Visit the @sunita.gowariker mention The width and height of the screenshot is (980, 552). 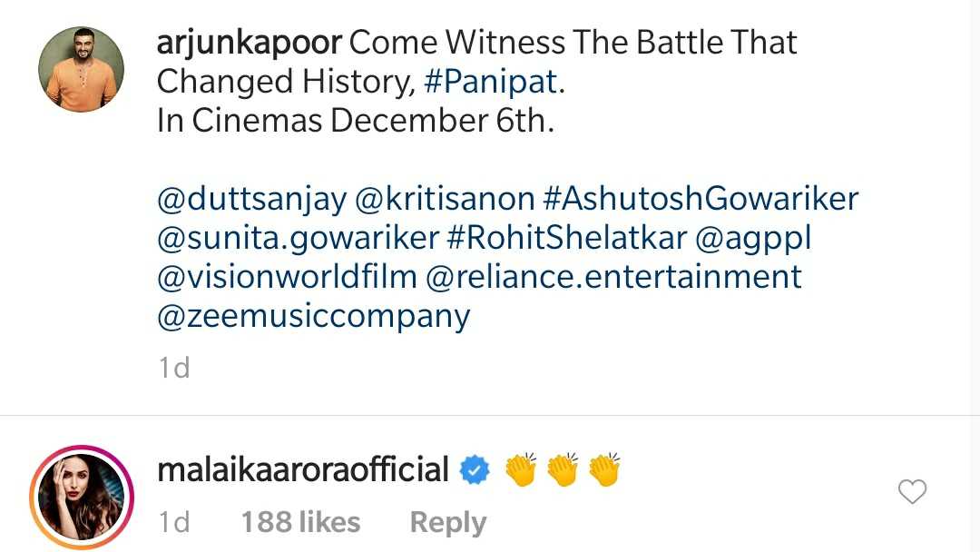(299, 238)
